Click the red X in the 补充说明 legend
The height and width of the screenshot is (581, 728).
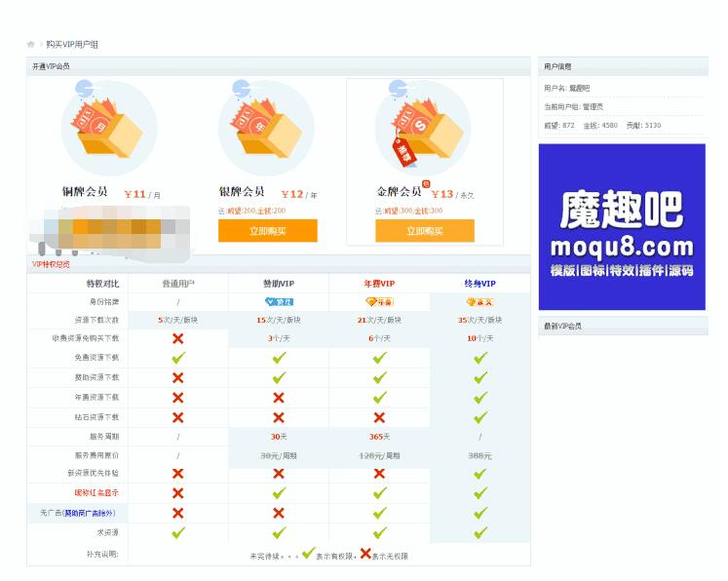[x=365, y=554]
